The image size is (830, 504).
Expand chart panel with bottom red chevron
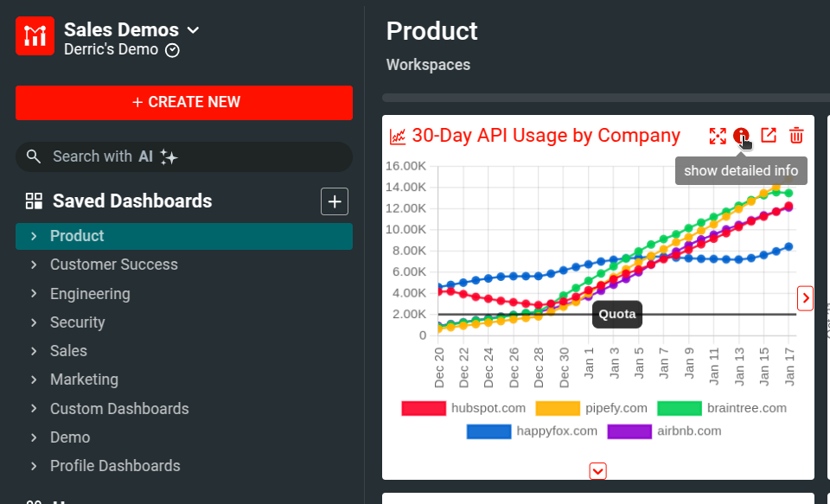pos(597,471)
